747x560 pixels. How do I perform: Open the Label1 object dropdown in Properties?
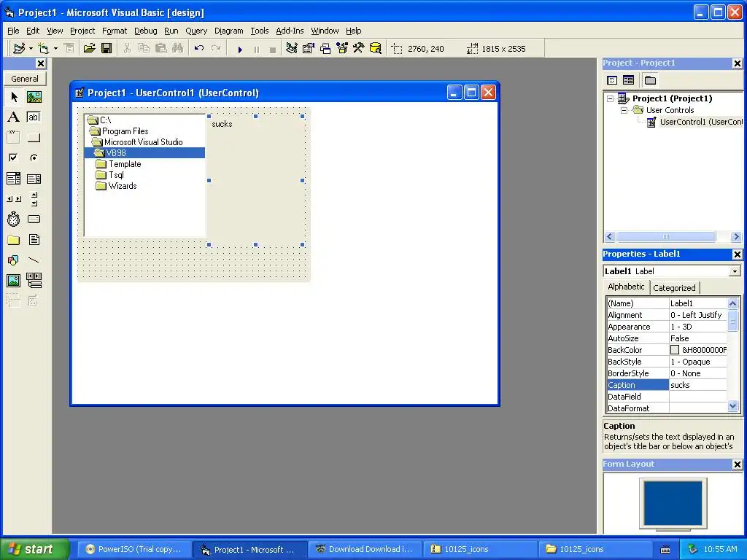(x=735, y=271)
